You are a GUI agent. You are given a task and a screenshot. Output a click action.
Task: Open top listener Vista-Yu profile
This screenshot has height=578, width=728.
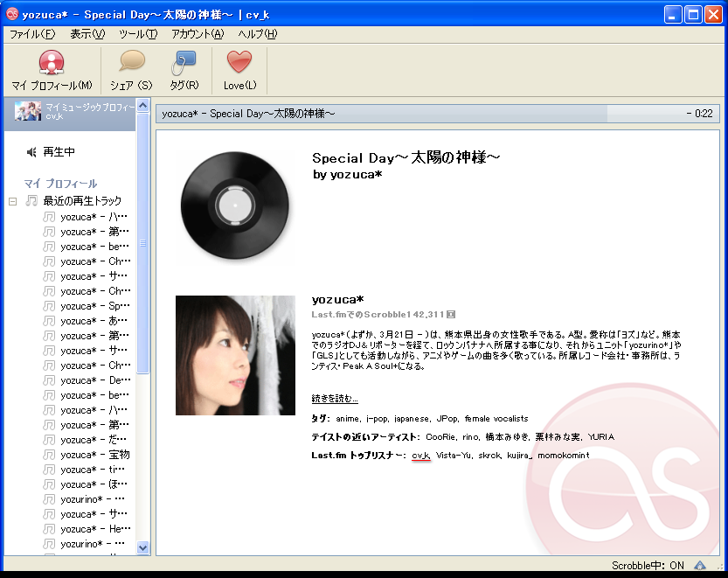(x=454, y=456)
